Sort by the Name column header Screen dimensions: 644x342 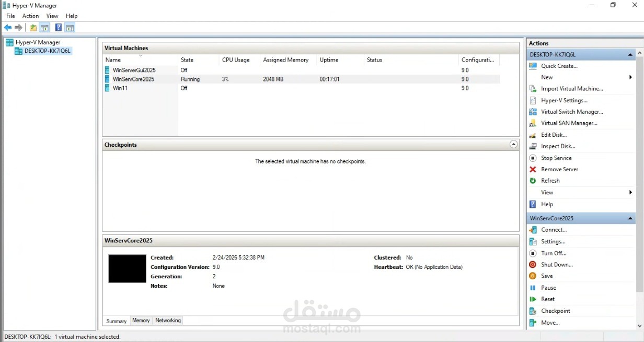140,60
